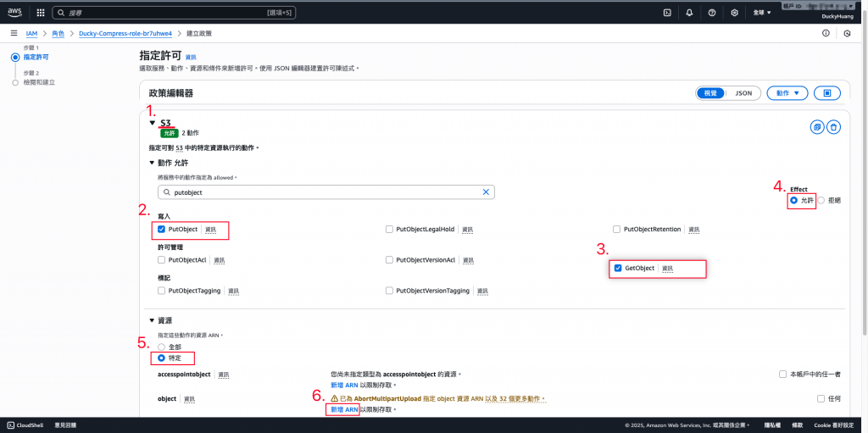Check the PutObjectLegalHold checkbox
Screen dimensions: 868x433
(390, 230)
